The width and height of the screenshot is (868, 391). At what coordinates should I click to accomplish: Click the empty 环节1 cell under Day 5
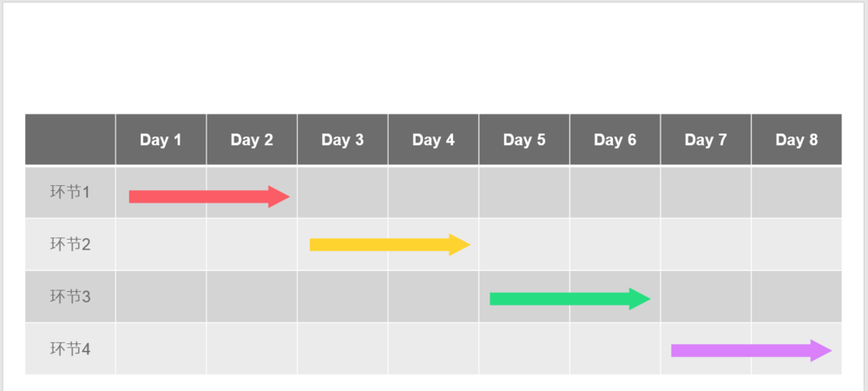point(524,192)
